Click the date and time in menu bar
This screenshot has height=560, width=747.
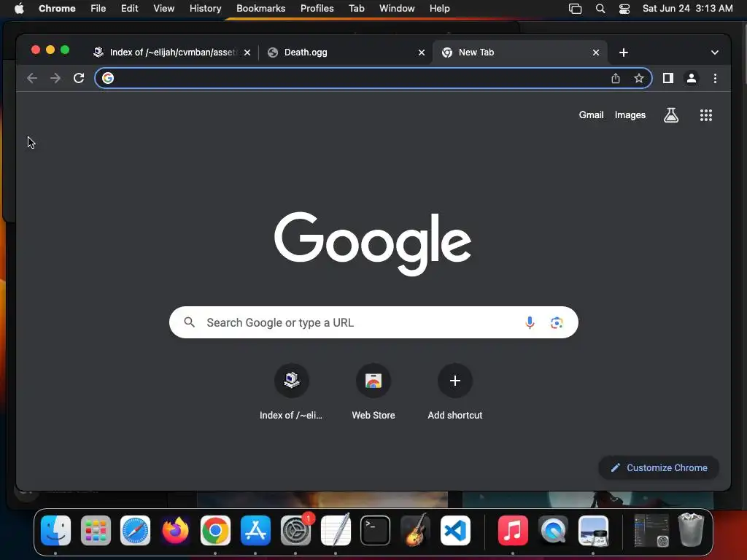687,9
